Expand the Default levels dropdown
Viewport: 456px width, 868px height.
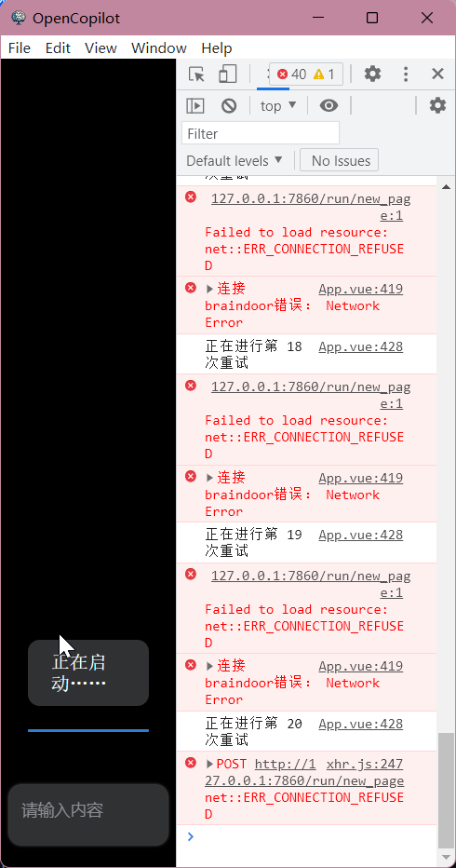coord(235,160)
